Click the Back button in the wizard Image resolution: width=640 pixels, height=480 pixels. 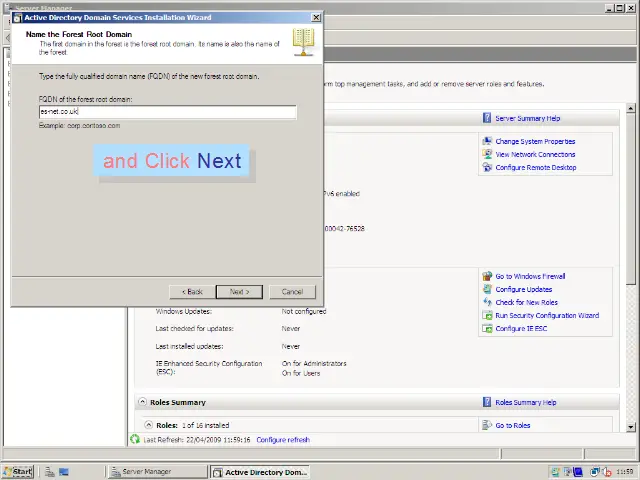tap(192, 292)
